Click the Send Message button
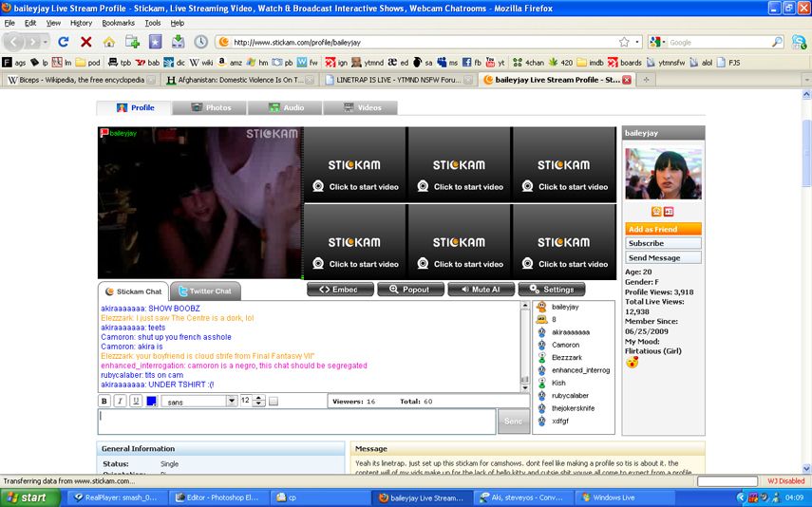 pyautogui.click(x=664, y=257)
